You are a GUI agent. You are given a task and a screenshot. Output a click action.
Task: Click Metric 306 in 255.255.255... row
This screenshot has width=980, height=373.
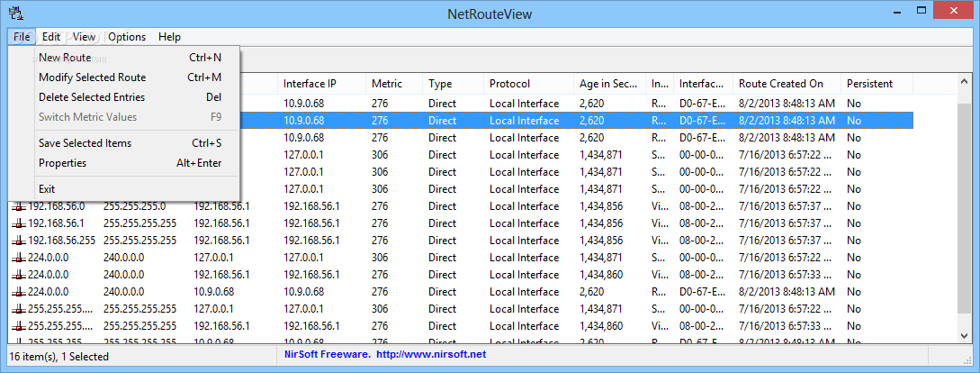381,309
